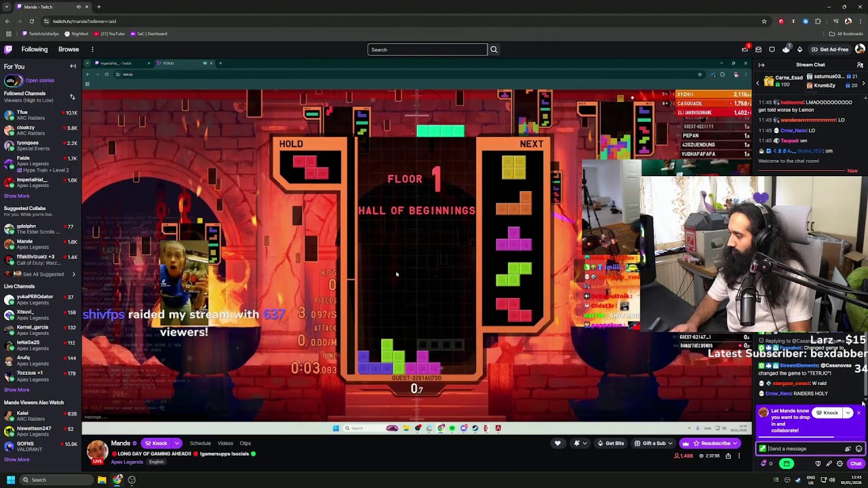
Task: Open the Apex Legends category link
Action: tap(127, 462)
